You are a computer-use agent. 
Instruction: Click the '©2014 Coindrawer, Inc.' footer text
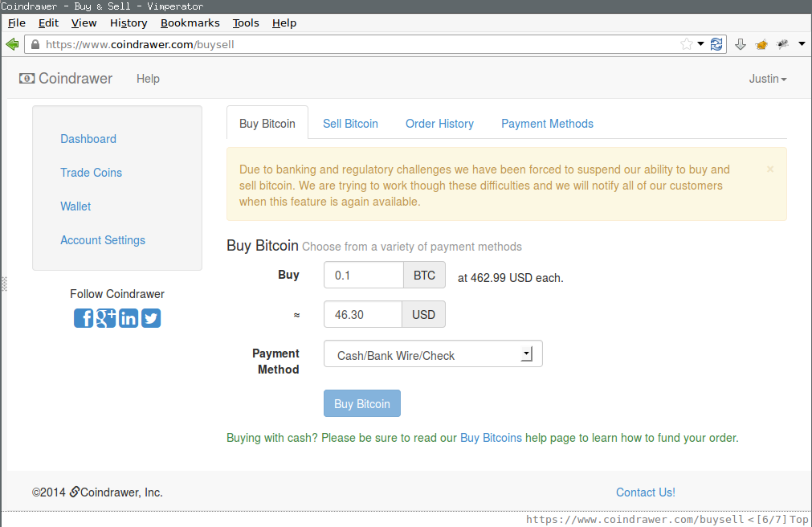[97, 492]
